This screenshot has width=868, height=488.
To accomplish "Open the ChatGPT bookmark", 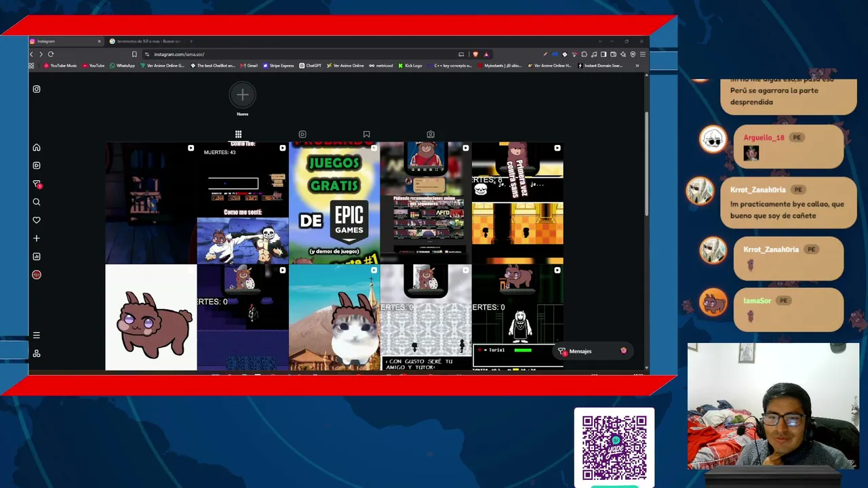I will click(x=311, y=66).
